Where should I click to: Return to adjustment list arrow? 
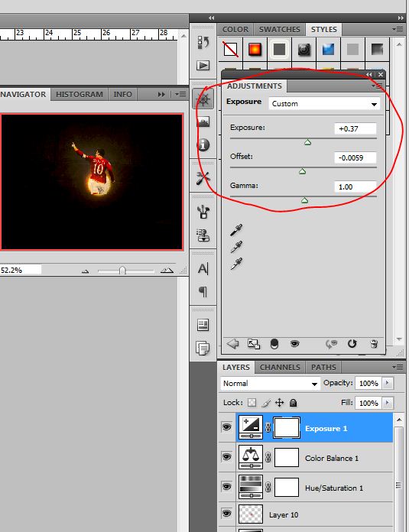click(233, 344)
